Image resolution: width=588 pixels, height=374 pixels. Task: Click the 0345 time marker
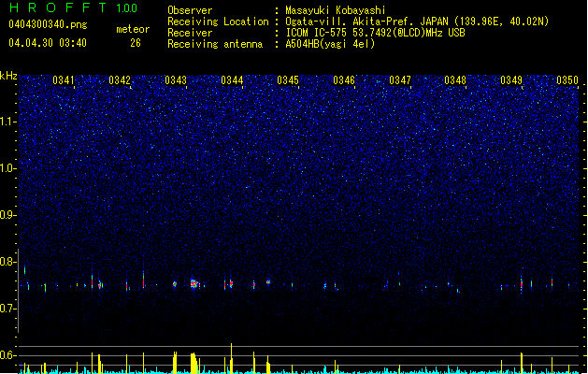point(288,80)
